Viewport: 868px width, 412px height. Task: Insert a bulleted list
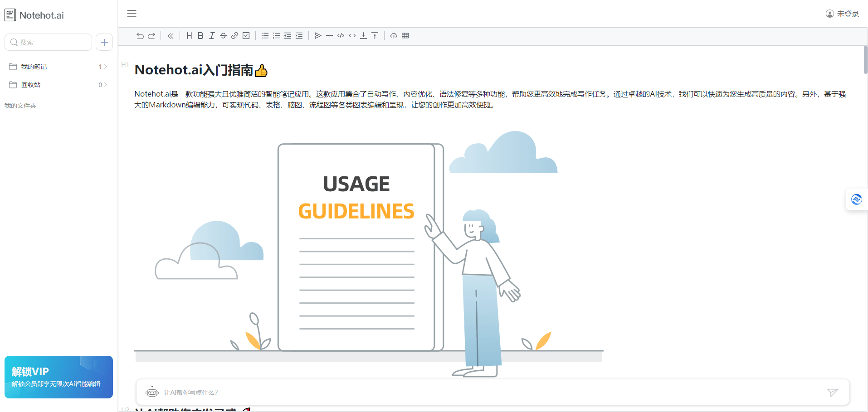265,36
